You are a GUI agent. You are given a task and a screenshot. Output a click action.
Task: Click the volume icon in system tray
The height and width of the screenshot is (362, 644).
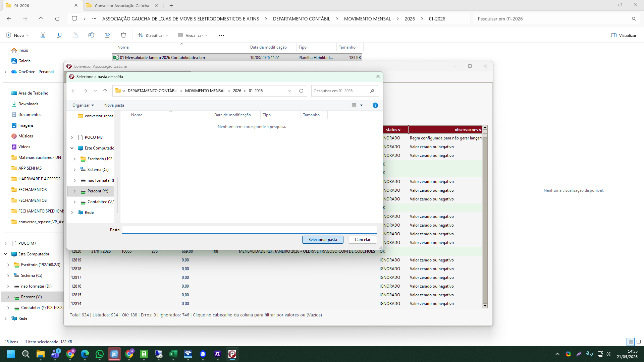(608, 354)
